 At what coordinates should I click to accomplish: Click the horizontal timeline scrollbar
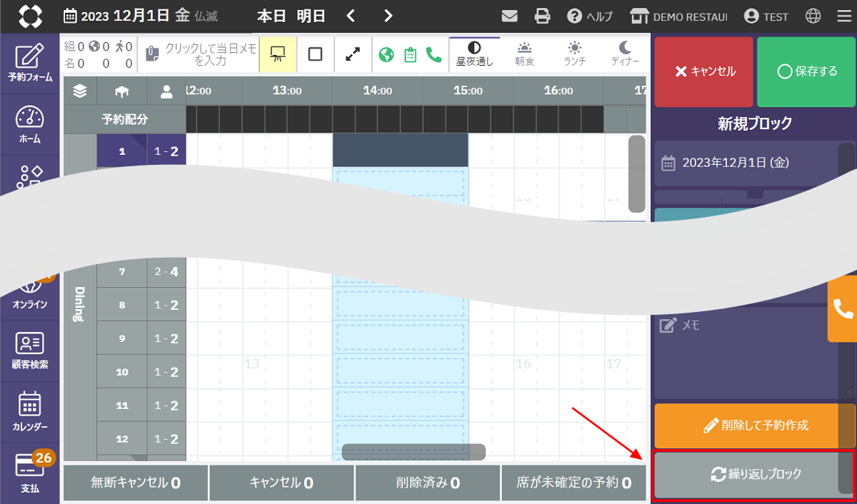(414, 452)
